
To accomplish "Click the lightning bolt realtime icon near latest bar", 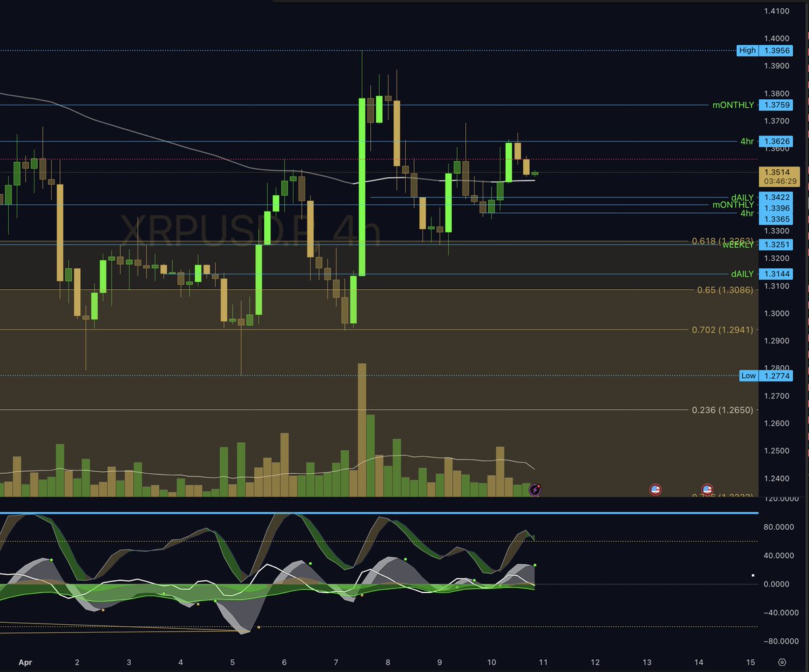I will pyautogui.click(x=534, y=489).
